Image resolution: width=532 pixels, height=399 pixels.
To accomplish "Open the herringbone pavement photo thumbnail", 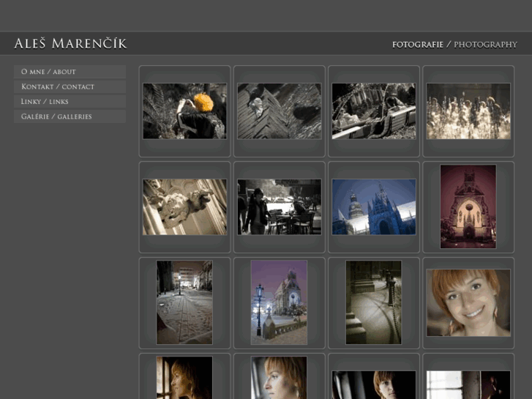I will point(280,111).
